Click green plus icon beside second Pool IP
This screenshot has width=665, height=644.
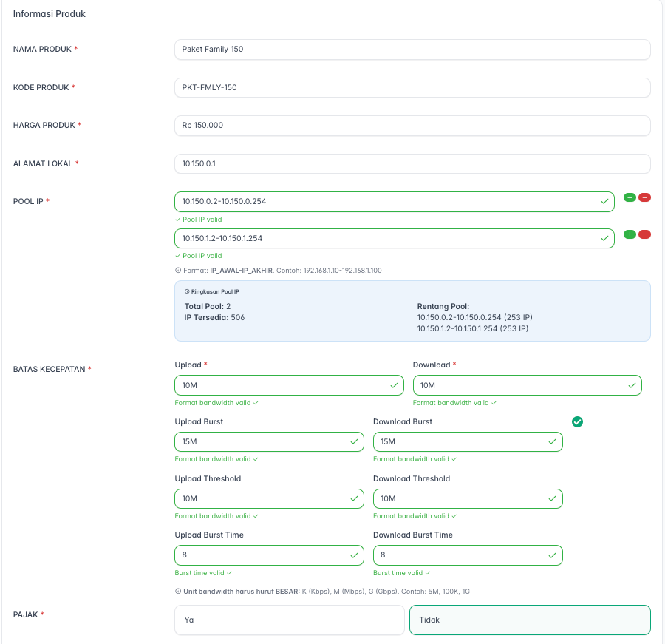tap(630, 234)
